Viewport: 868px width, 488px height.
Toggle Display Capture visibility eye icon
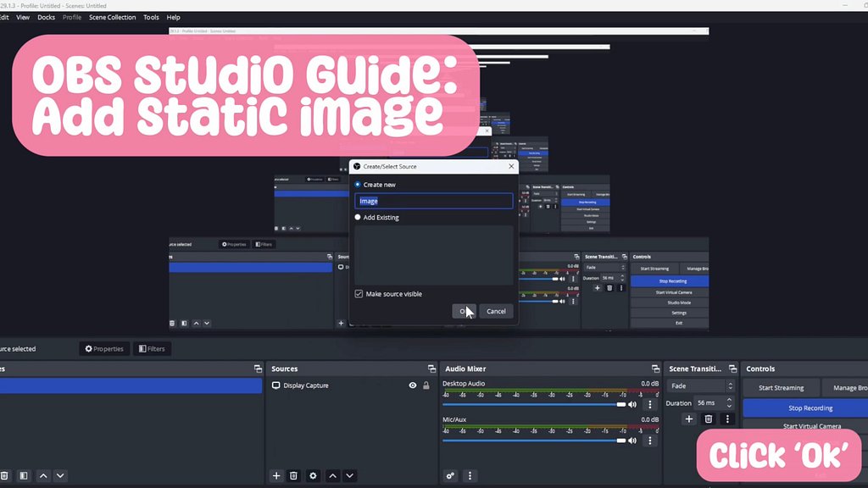[413, 385]
